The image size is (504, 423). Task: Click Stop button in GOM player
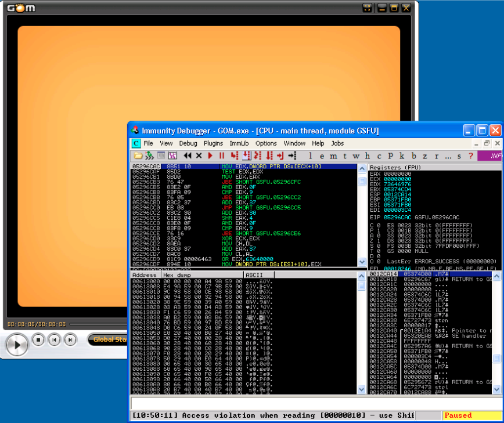pos(38,340)
